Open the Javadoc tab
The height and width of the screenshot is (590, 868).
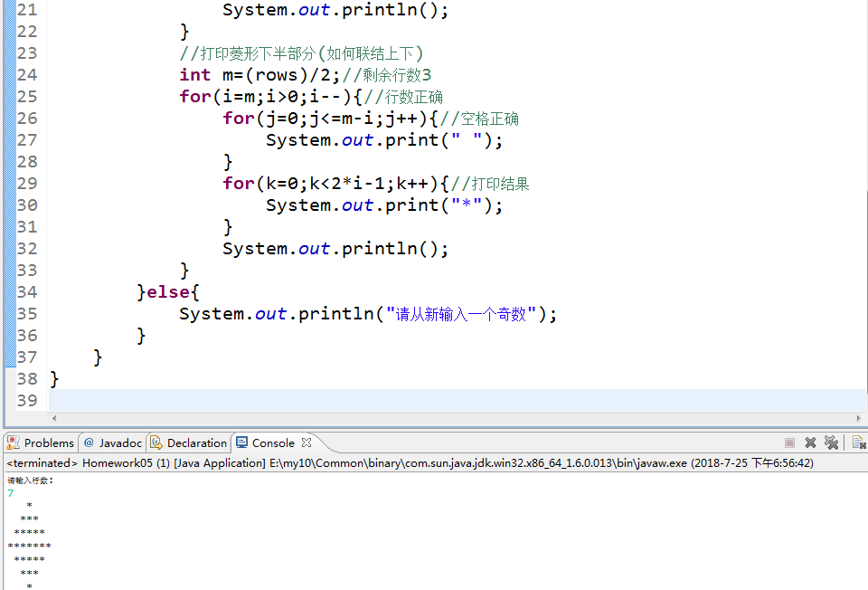click(113, 442)
